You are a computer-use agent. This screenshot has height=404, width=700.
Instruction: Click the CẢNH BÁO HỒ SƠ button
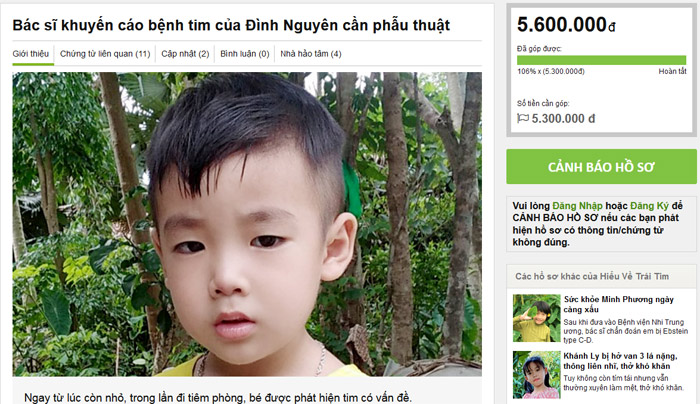(601, 167)
